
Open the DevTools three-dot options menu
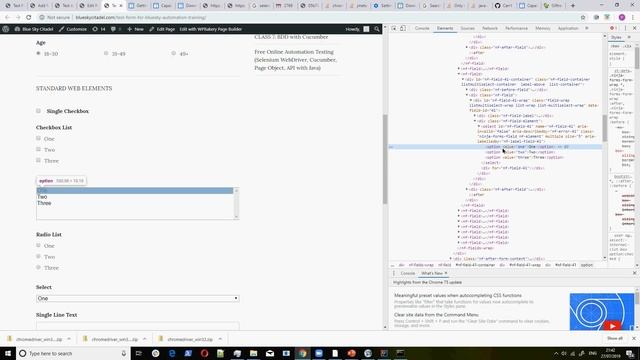pyautogui.click(x=625, y=28)
